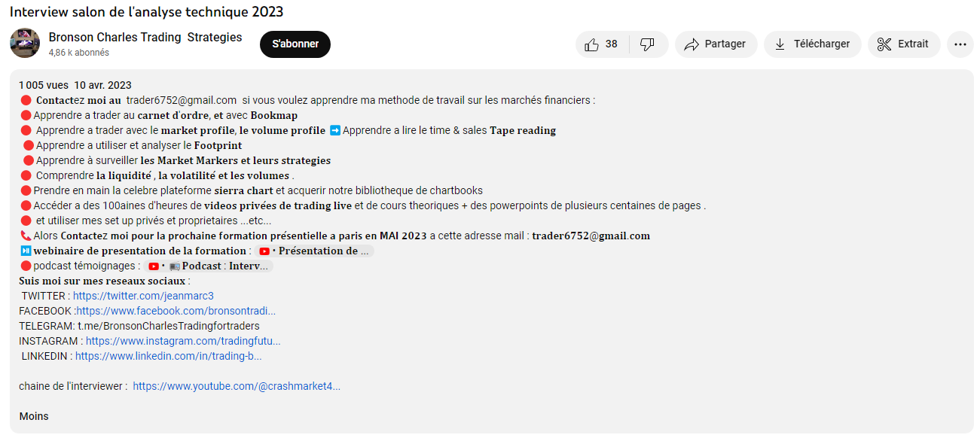Click the Tape reading bold text
Viewport: 980px width, 444px height.
point(523,130)
